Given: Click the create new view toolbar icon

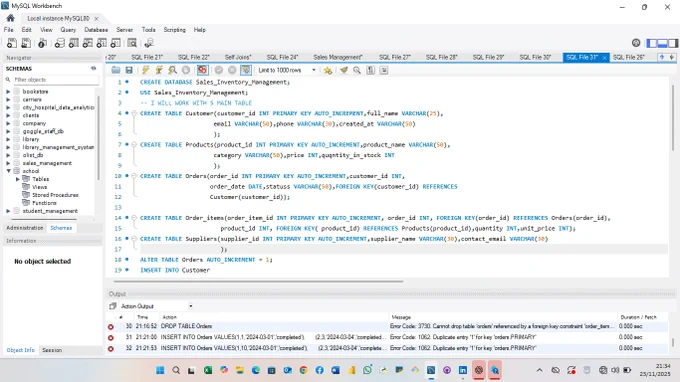Looking at the screenshot, I should [88, 43].
